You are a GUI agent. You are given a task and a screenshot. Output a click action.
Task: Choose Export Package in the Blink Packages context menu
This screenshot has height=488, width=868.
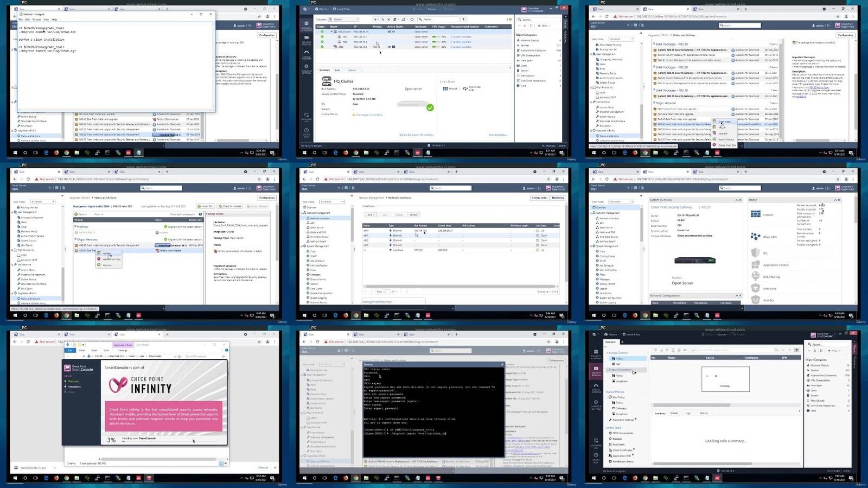pyautogui.click(x=726, y=140)
